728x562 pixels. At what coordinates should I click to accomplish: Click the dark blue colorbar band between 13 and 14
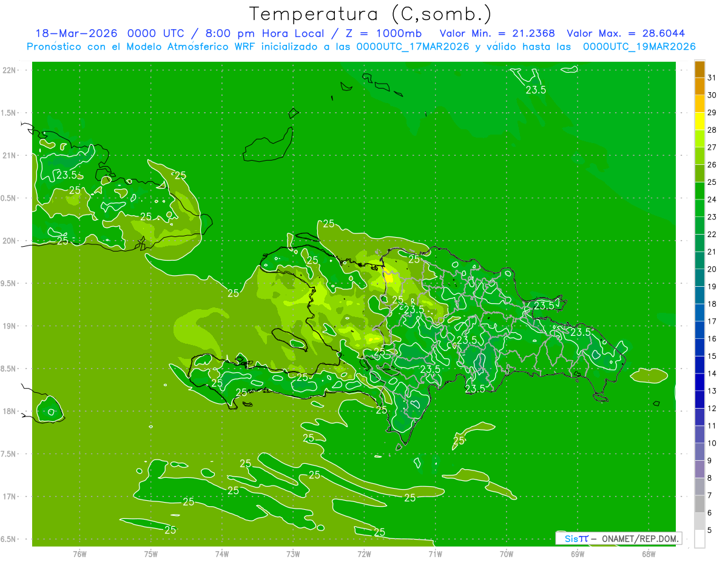699,382
